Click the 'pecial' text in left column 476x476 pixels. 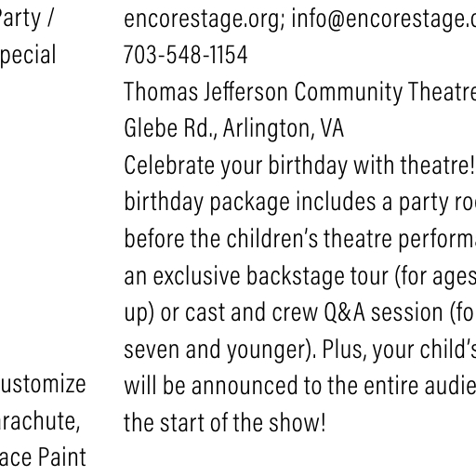click(28, 55)
